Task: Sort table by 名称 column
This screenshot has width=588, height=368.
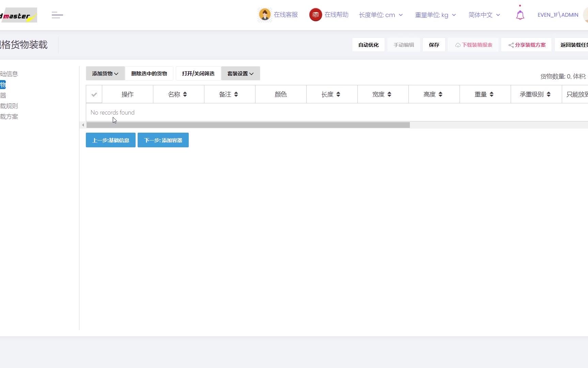Action: 185,94
